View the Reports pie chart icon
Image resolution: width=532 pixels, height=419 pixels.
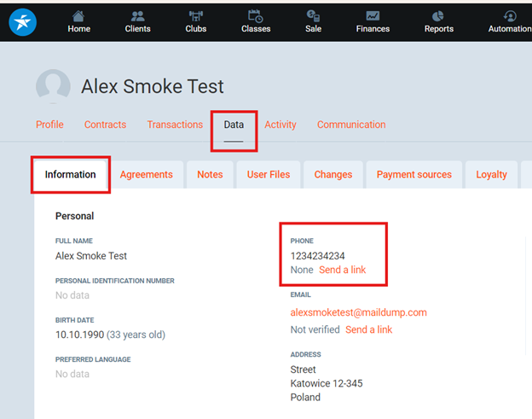pyautogui.click(x=438, y=16)
